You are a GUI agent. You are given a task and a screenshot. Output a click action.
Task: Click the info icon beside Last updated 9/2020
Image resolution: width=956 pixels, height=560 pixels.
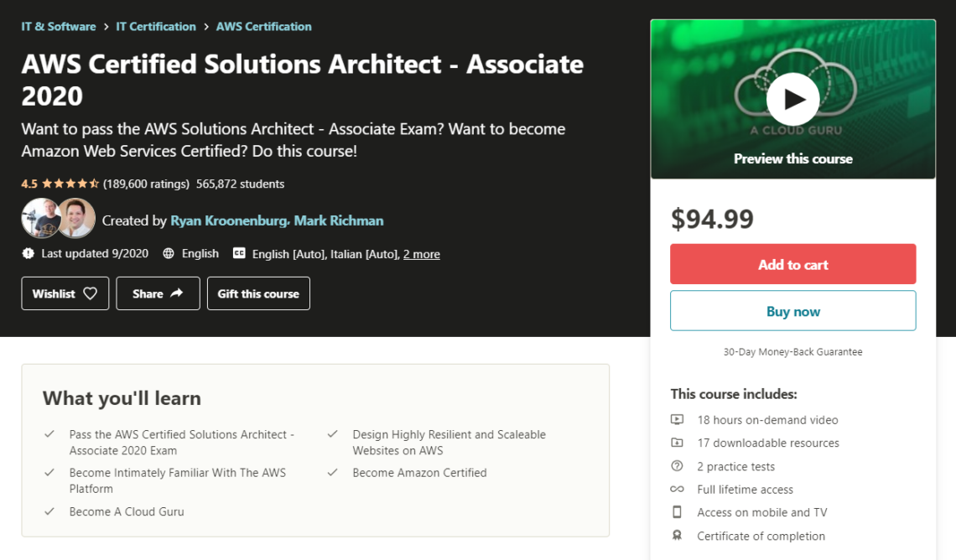point(26,253)
